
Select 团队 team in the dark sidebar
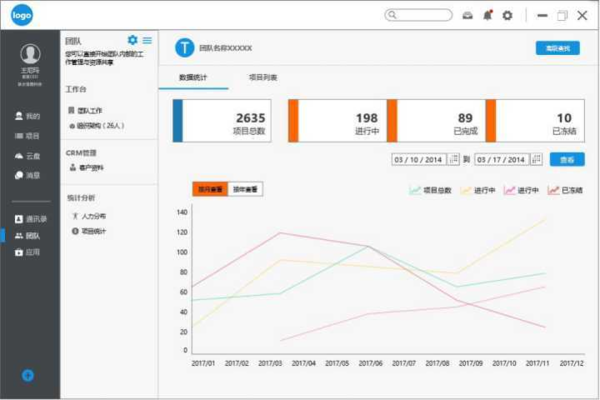[x=27, y=236]
